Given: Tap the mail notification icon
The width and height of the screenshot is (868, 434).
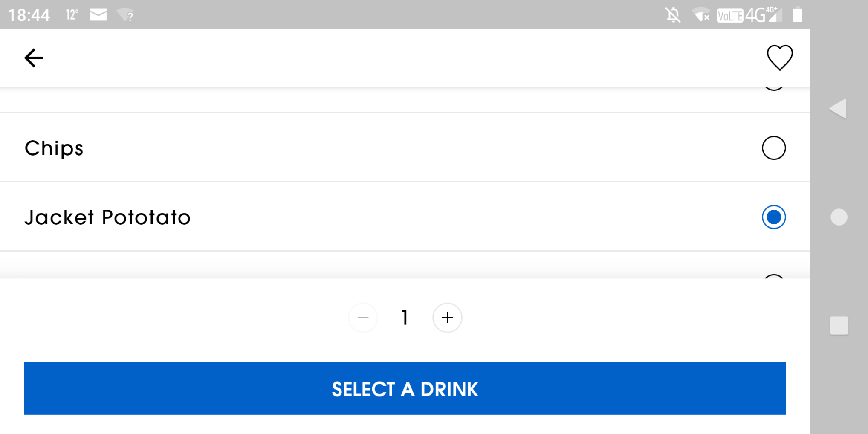Looking at the screenshot, I should coord(98,15).
